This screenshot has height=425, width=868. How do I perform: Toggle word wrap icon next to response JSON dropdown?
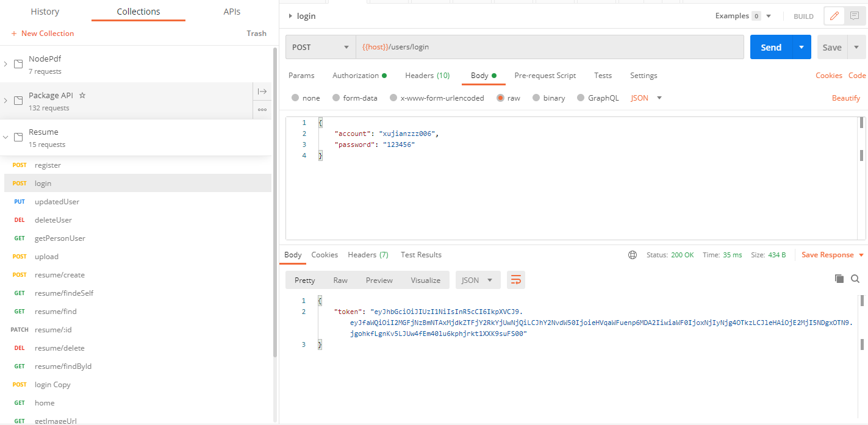click(515, 279)
